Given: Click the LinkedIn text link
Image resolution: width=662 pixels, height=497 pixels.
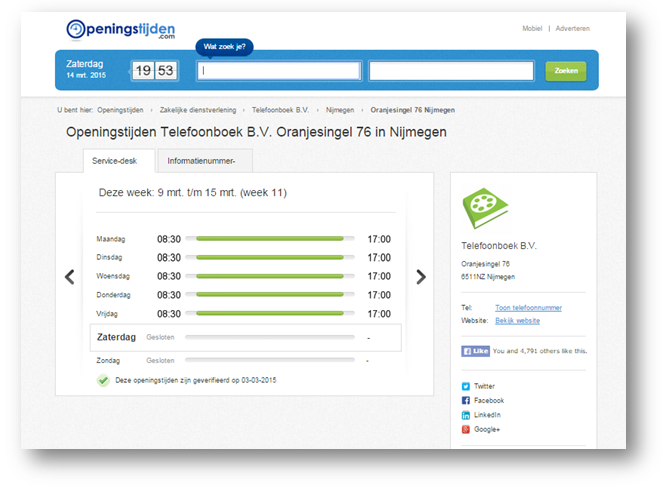Looking at the screenshot, I should coord(487,415).
